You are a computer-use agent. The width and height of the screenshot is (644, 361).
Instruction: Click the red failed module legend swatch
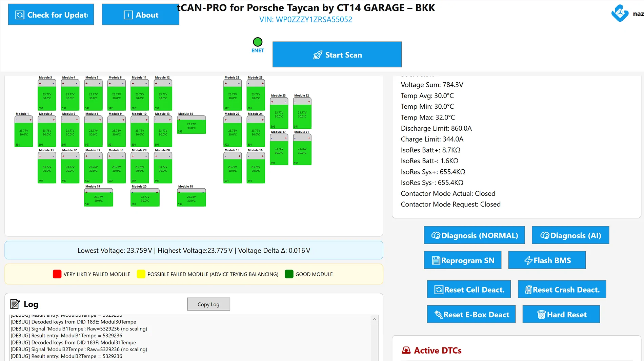pyautogui.click(x=57, y=274)
